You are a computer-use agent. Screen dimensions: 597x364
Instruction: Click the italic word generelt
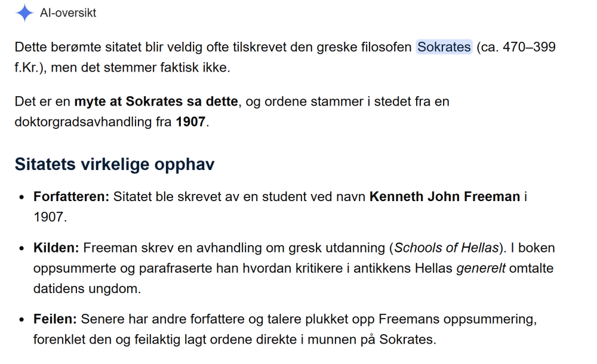(x=481, y=269)
